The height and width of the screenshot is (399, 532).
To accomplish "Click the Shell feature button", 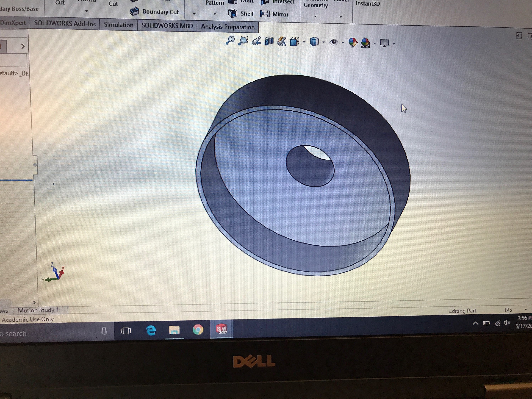I will coord(241,14).
